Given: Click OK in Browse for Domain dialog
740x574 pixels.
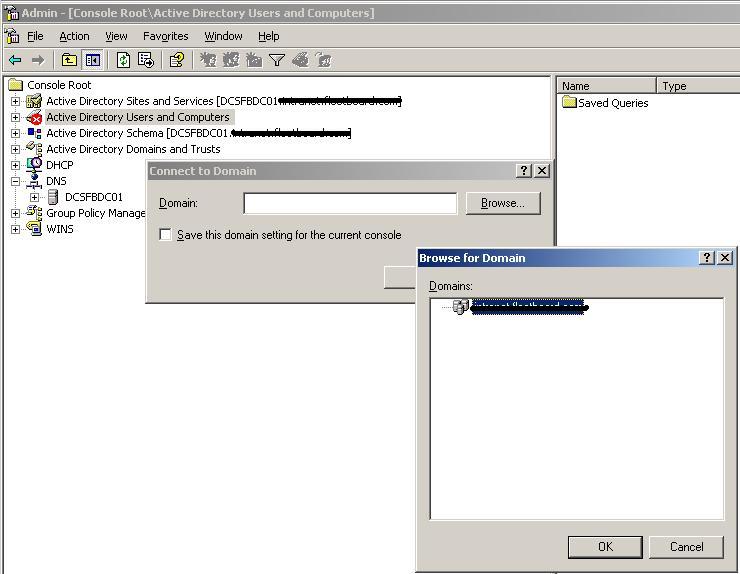Looking at the screenshot, I should 605,547.
